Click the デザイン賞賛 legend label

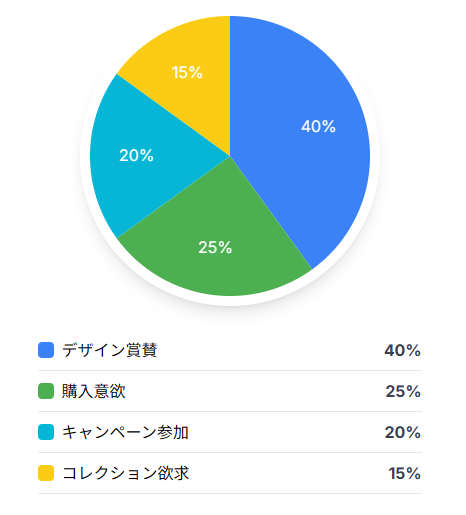click(110, 350)
